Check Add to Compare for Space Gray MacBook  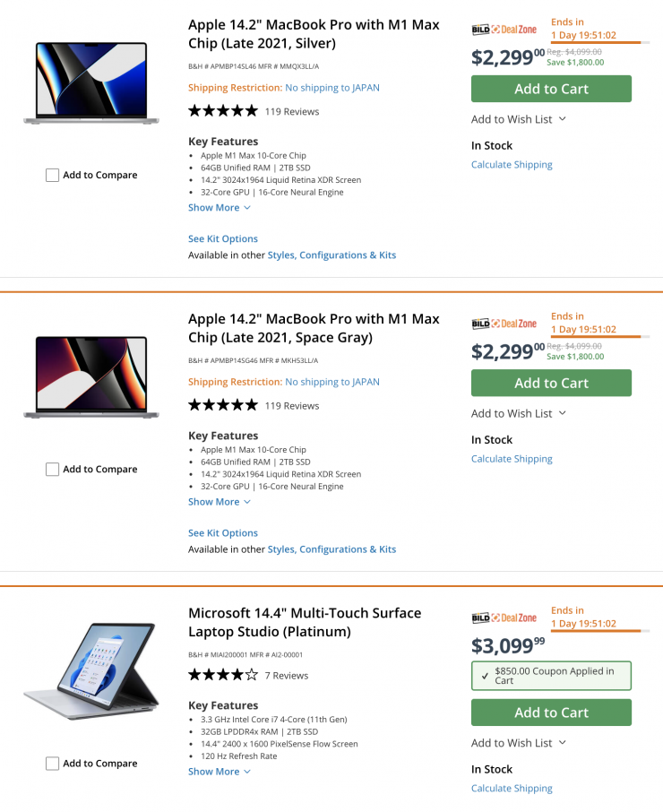tap(53, 470)
